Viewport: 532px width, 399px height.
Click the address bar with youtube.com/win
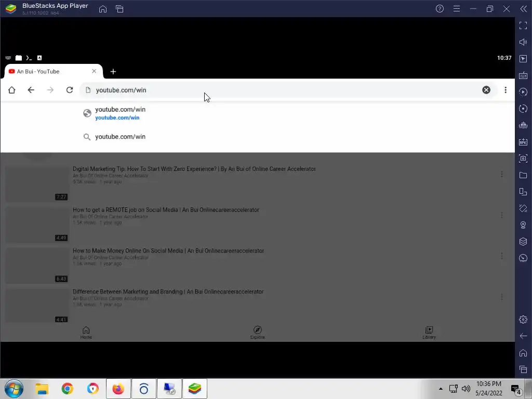click(288, 90)
